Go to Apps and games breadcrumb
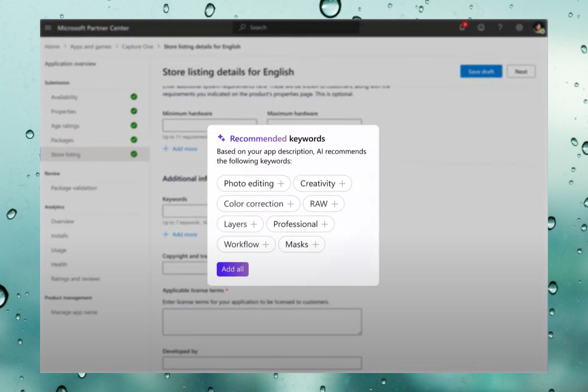The image size is (588, 392). pos(91,47)
